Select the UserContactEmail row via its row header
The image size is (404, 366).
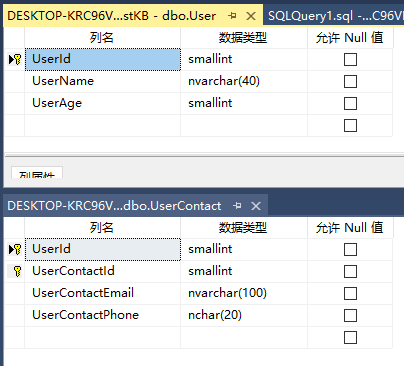point(14,293)
